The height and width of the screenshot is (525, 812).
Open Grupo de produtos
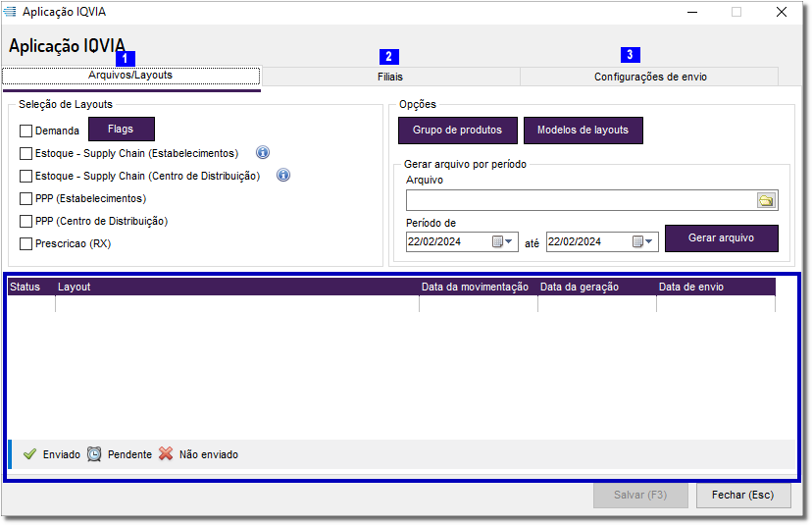coord(457,131)
